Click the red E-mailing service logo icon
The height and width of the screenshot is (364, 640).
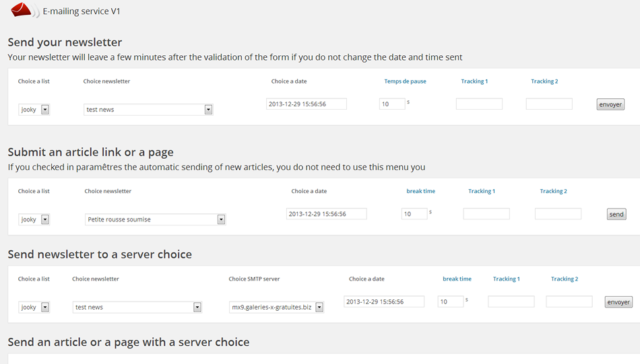point(22,10)
